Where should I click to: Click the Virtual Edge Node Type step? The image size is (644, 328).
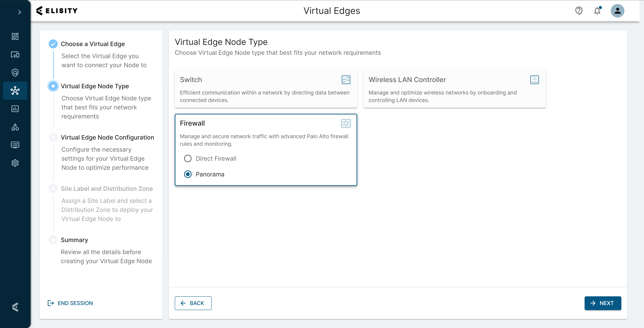[x=95, y=86]
